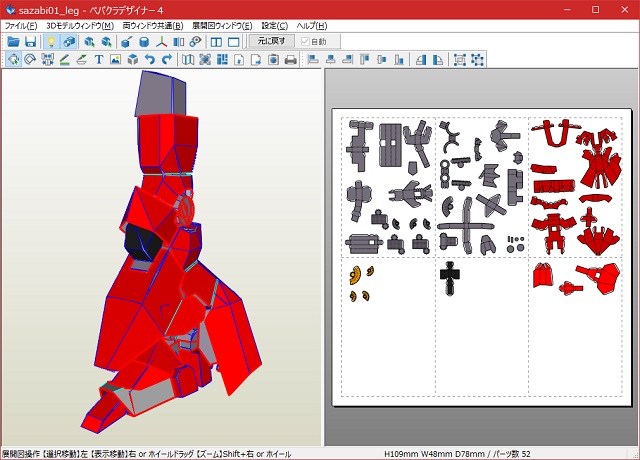Click the snapshot camera icon

(x=273, y=60)
